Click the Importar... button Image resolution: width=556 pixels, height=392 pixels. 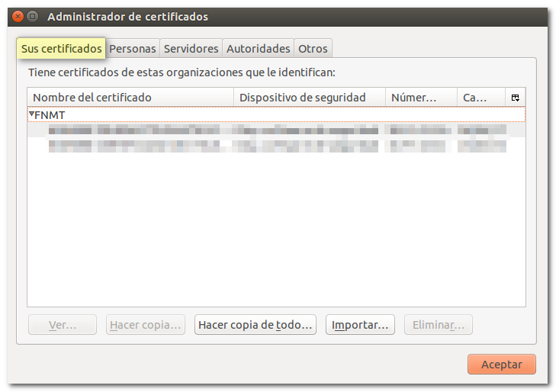[x=360, y=325]
